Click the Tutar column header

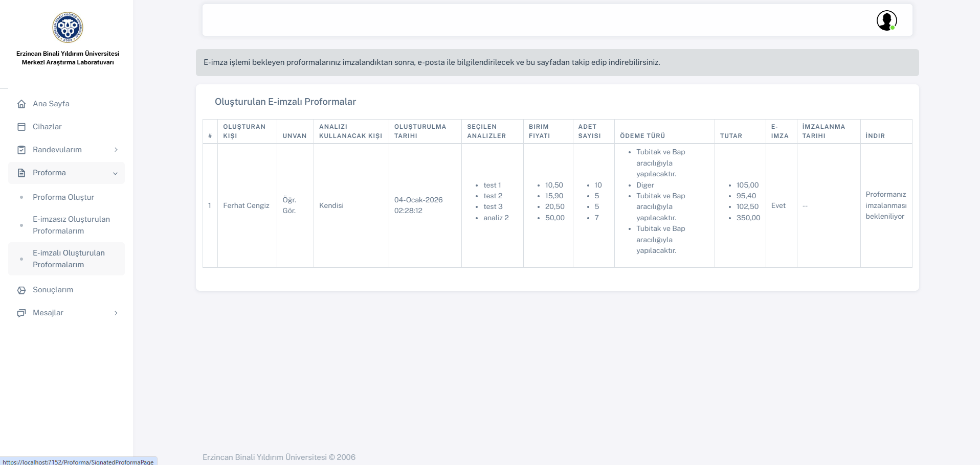(x=731, y=136)
